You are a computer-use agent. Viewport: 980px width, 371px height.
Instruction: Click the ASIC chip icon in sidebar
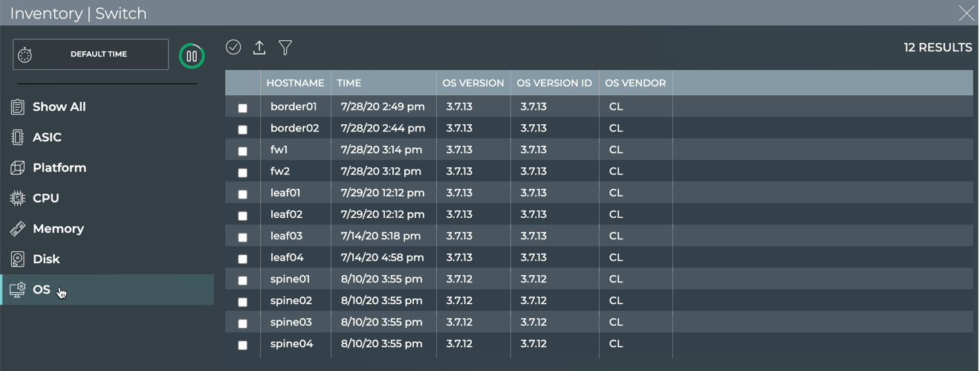[x=18, y=138]
